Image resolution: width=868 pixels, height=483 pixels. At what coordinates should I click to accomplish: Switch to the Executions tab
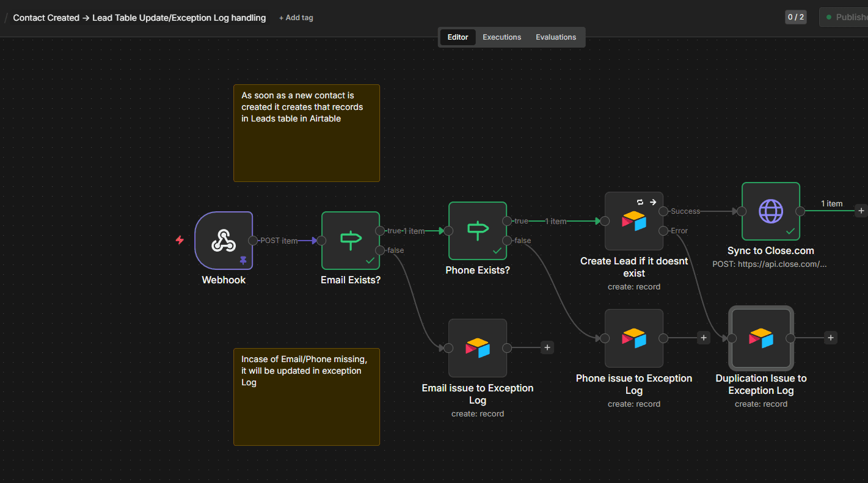pyautogui.click(x=502, y=37)
